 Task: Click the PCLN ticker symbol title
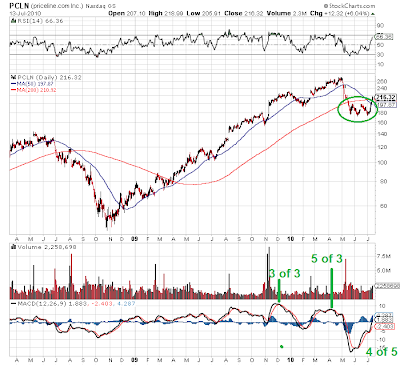point(20,6)
